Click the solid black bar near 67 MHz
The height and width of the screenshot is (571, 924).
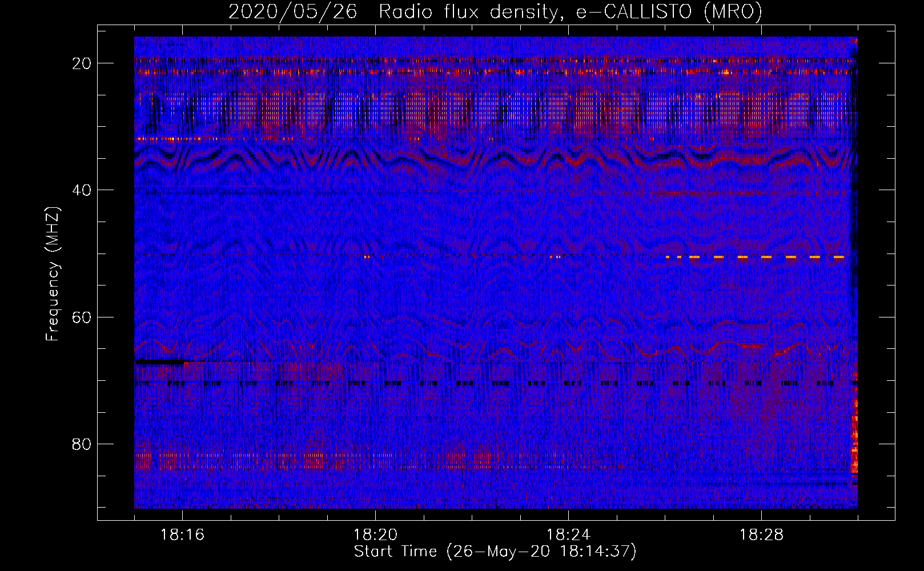159,361
